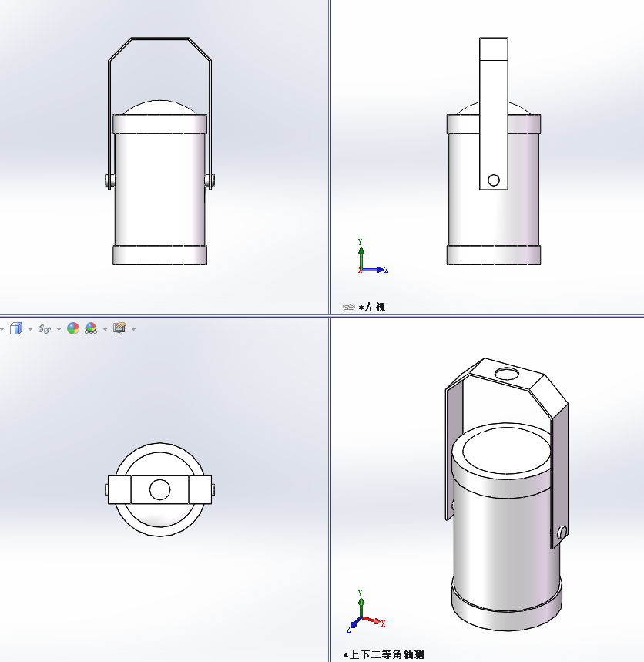This screenshot has height=662, width=644.
Task: Select pivot pin hole in left view handle
Action: pyautogui.click(x=494, y=180)
